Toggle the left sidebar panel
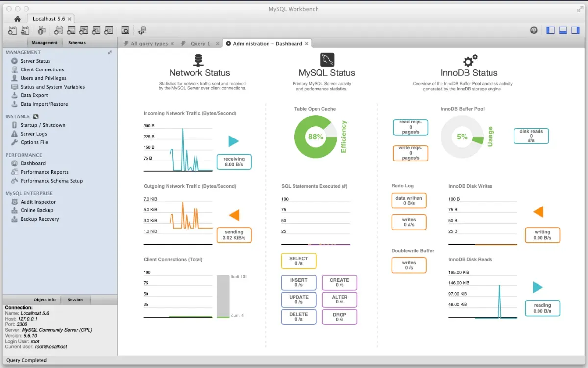 (x=550, y=30)
